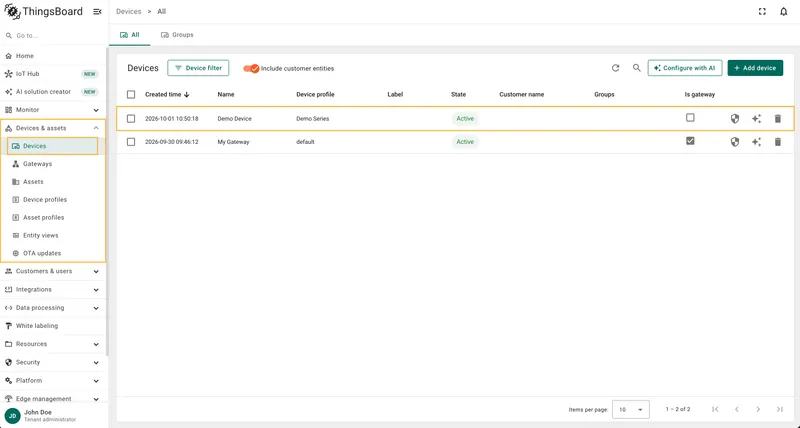Delete the My Gateway device
This screenshot has height=428, width=800.
[778, 142]
